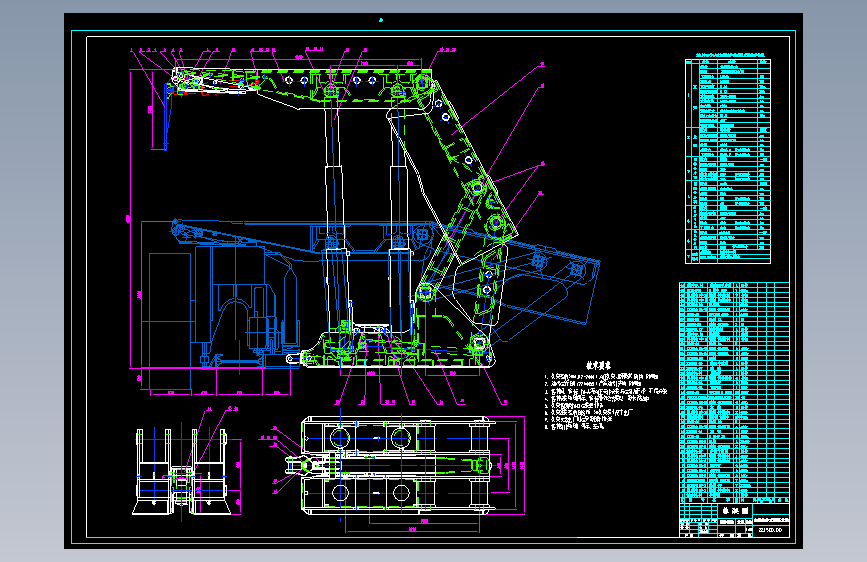Image resolution: width=867 pixels, height=562 pixels.
Task: Click the assembly drawing title in title block
Action: [x=735, y=511]
